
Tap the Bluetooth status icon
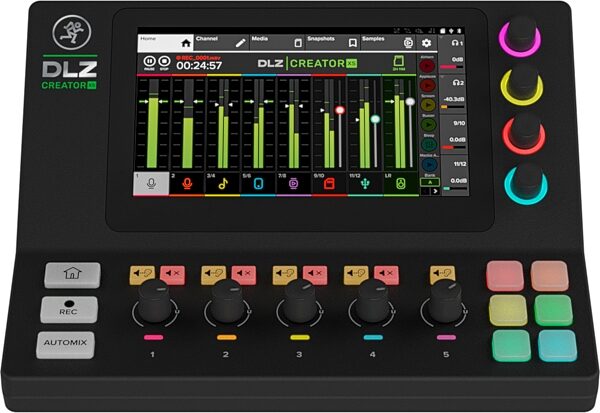pos(460,31)
